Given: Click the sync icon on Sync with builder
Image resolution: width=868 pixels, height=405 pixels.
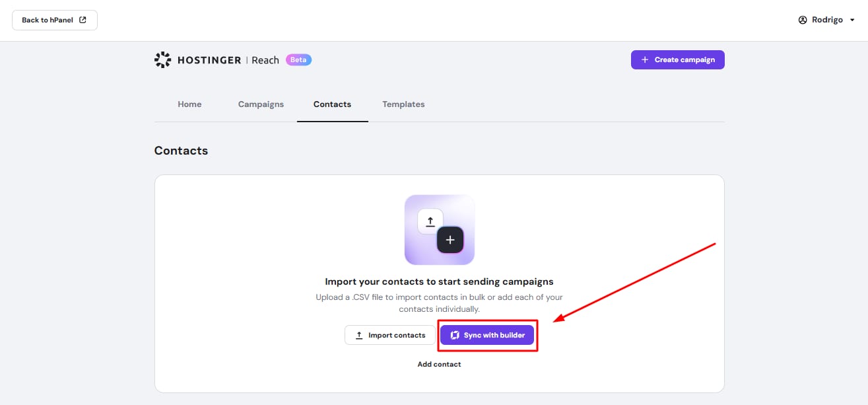Looking at the screenshot, I should (x=455, y=336).
